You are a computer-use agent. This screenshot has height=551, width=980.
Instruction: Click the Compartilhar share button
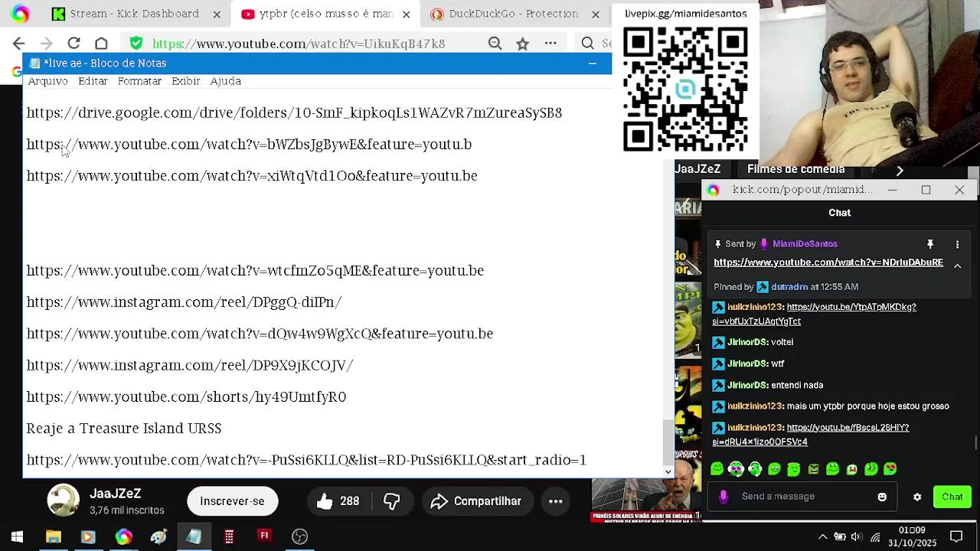click(x=475, y=501)
